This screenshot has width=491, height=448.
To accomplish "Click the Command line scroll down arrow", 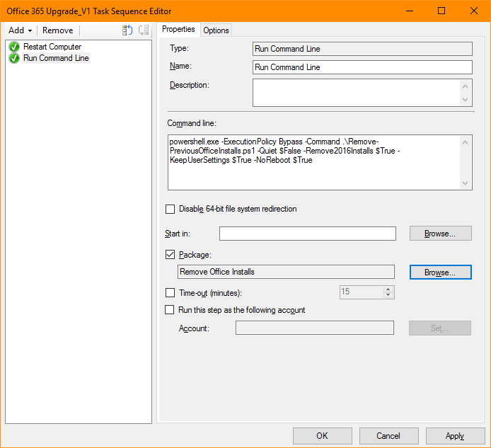I will pos(465,183).
